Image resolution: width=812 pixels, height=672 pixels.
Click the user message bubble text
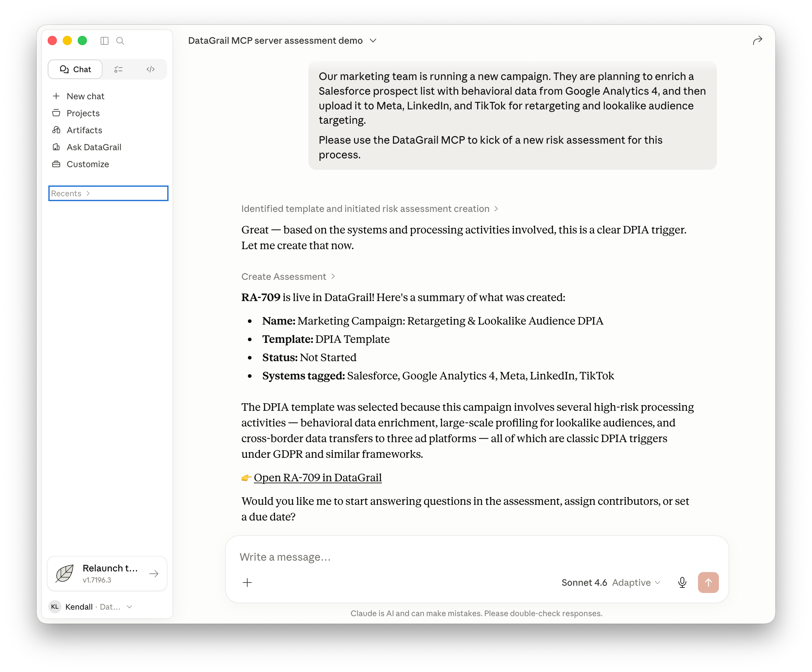pyautogui.click(x=512, y=115)
